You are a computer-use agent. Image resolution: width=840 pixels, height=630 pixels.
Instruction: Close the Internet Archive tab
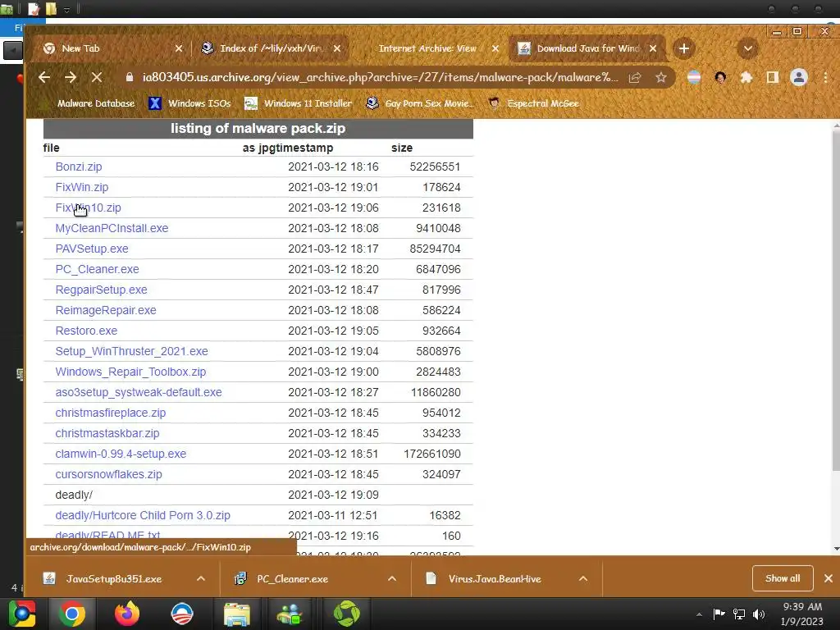click(x=495, y=48)
